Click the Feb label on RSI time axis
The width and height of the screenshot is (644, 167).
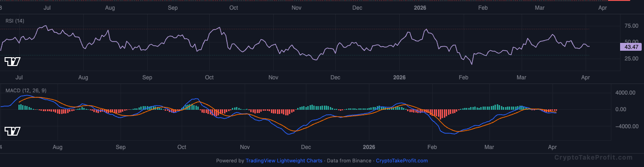(x=463, y=78)
